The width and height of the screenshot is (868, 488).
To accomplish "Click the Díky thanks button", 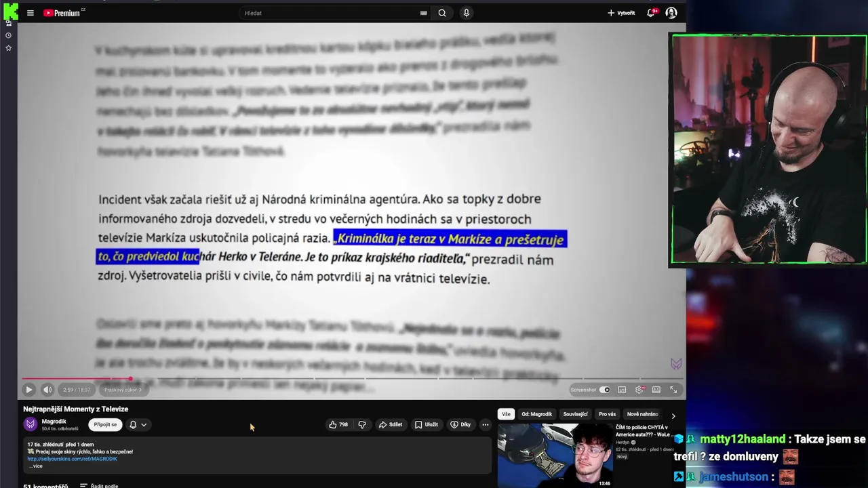I will (460, 425).
